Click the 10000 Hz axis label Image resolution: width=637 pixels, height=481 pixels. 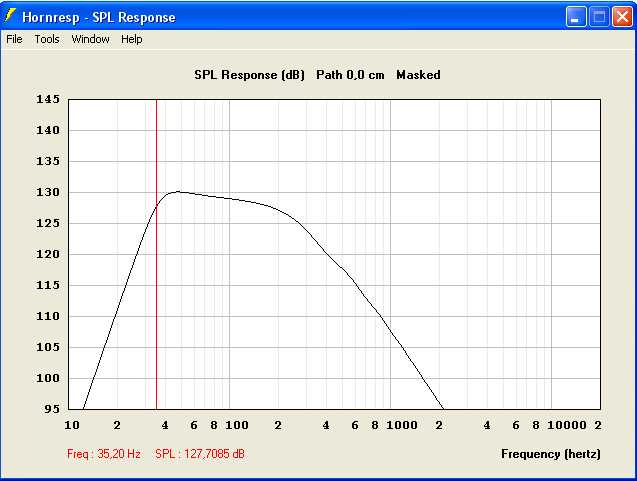(x=567, y=425)
